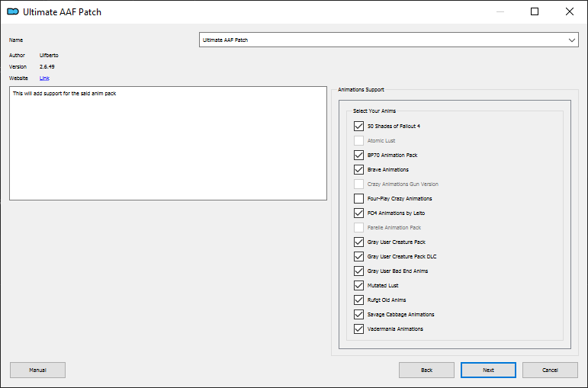Screen dimensions: 588x388
Task: Toggle Vadermania Animations checkbox
Action: point(358,329)
